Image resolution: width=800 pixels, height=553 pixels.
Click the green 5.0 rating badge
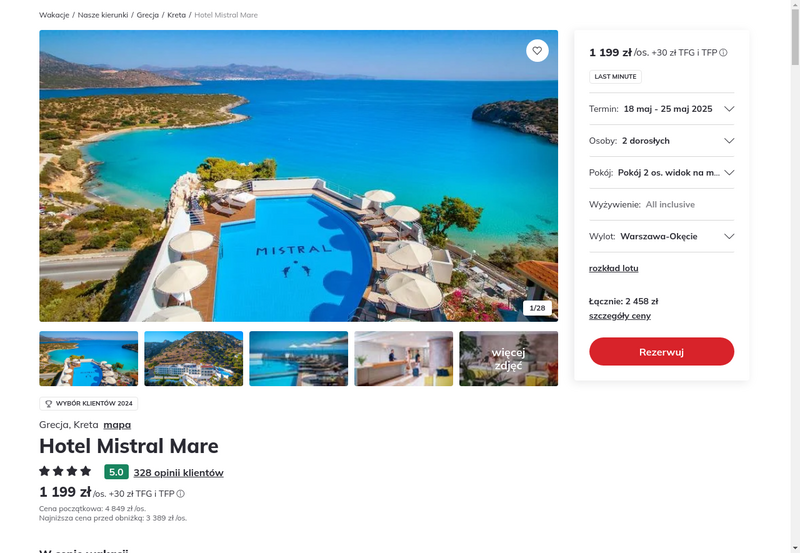coord(116,472)
